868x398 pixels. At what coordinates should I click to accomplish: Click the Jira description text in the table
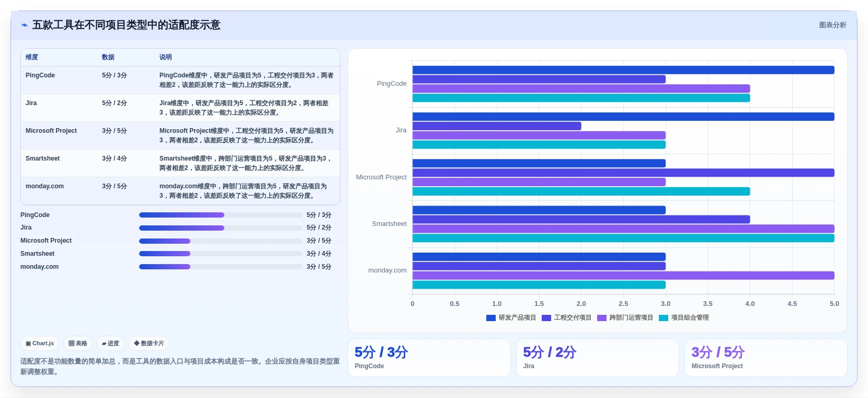pos(244,108)
